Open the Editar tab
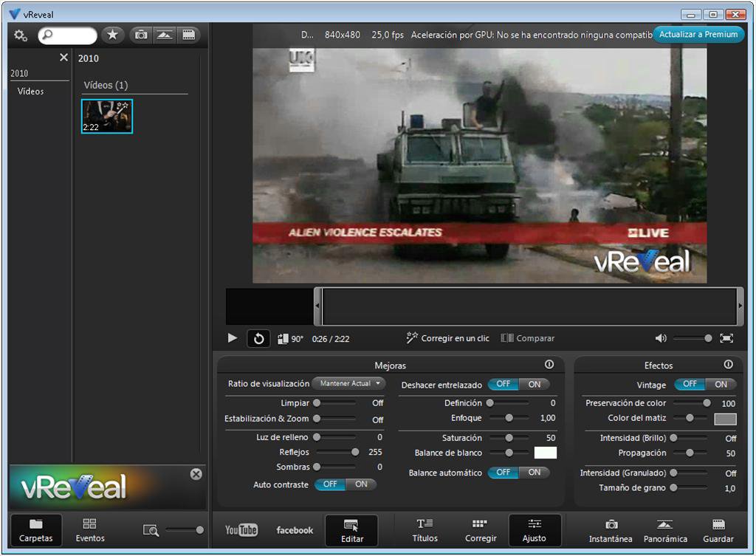756x556 pixels. pos(352,530)
